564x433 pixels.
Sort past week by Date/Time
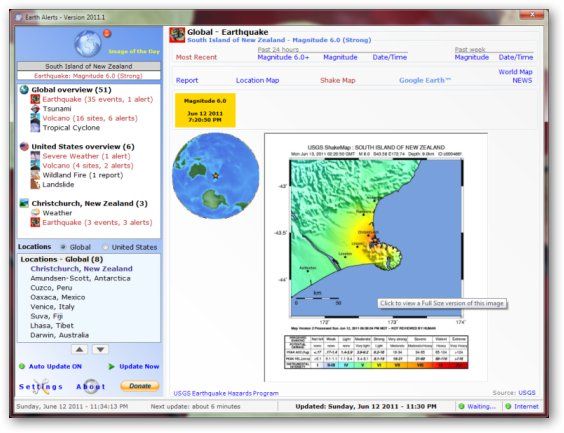(516, 57)
